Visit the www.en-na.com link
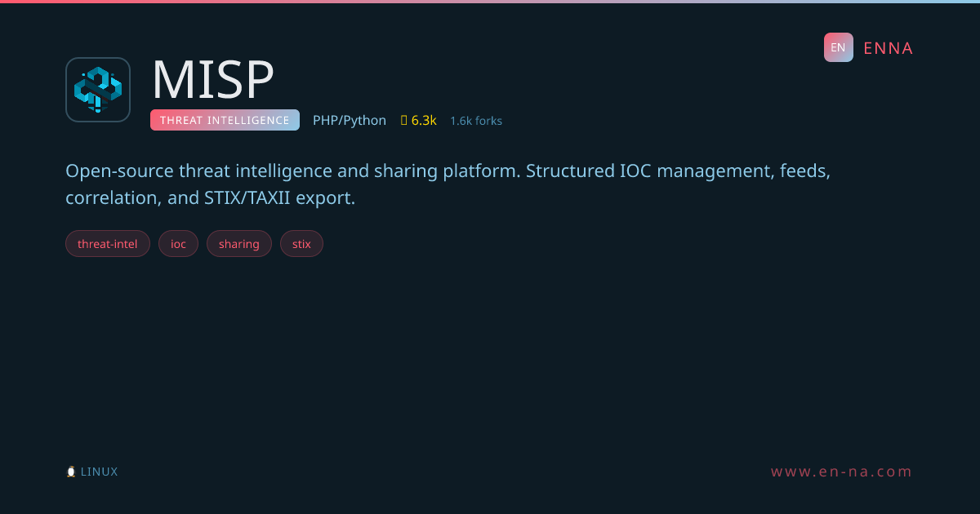Image resolution: width=980 pixels, height=514 pixels. click(842, 472)
